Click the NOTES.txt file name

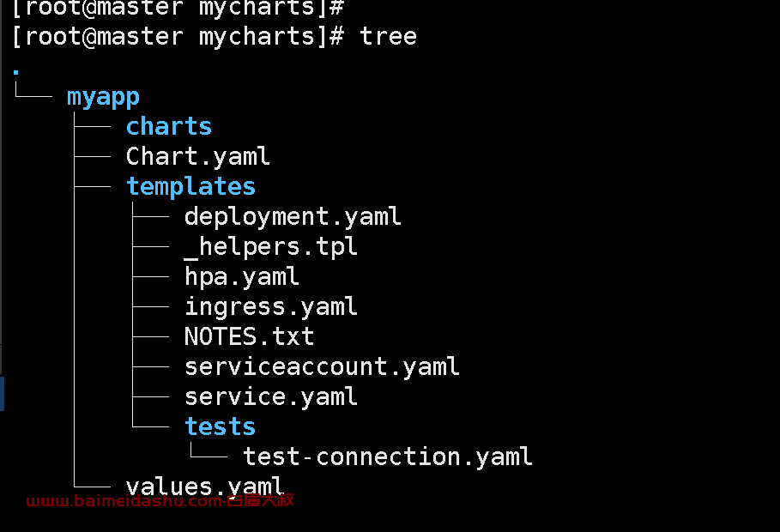(x=249, y=337)
